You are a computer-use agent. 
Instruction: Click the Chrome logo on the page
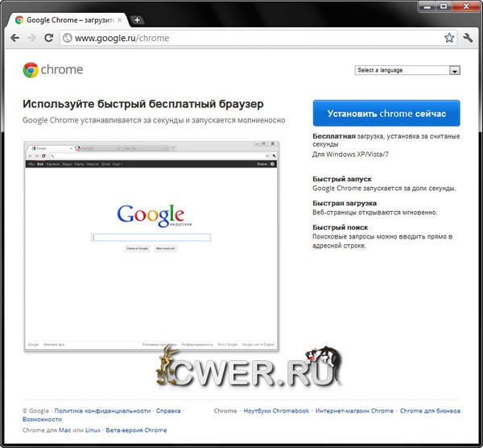pos(53,70)
